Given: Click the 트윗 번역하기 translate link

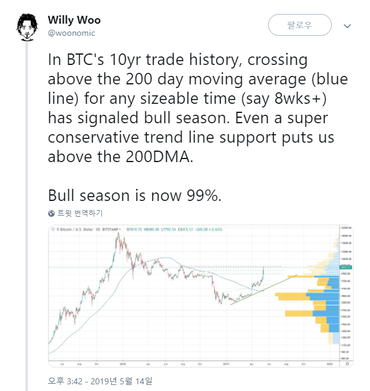Looking at the screenshot, I should click(x=80, y=213).
